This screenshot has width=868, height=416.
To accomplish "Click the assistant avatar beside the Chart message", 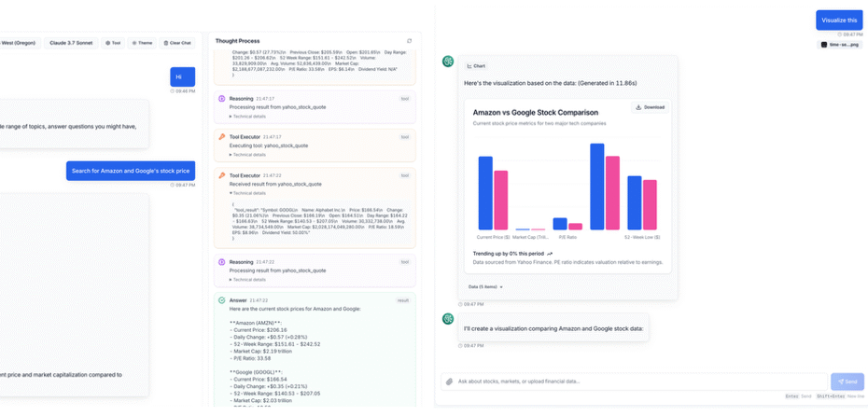I will coord(448,62).
